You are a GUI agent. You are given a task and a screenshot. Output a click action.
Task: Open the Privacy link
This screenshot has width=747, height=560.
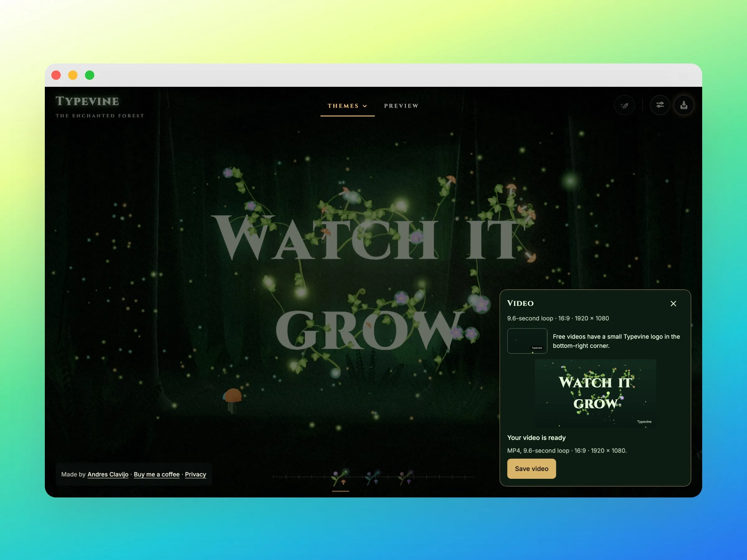(195, 474)
